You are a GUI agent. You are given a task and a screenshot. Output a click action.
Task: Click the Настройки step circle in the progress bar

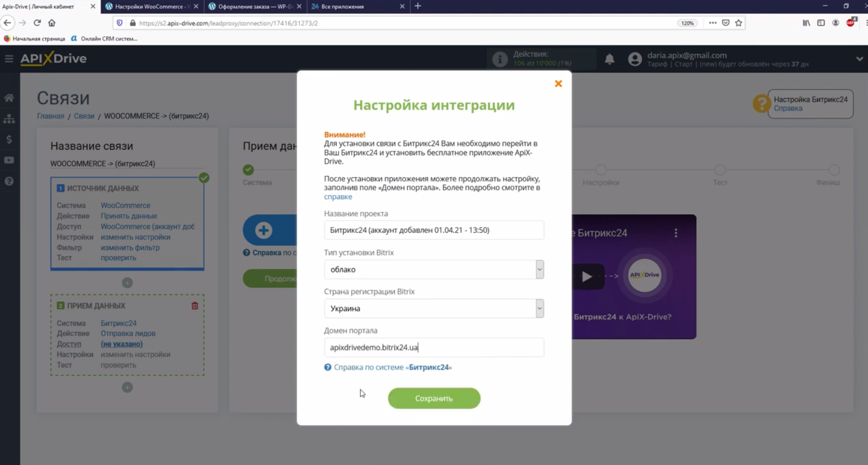click(x=601, y=170)
